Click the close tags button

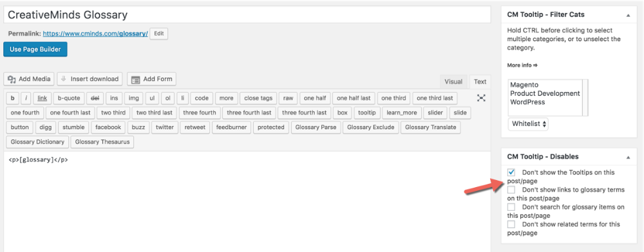[258, 98]
